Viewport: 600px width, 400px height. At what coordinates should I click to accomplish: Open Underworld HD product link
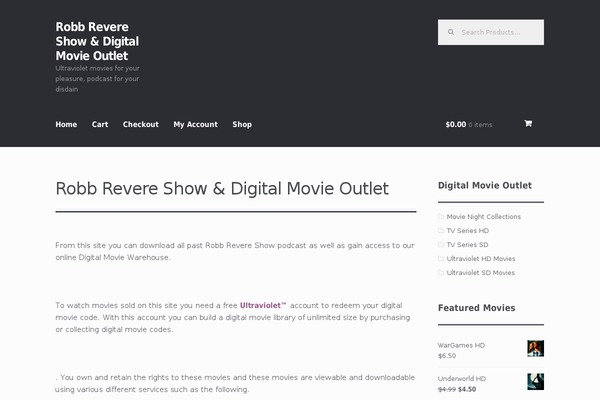[462, 379]
